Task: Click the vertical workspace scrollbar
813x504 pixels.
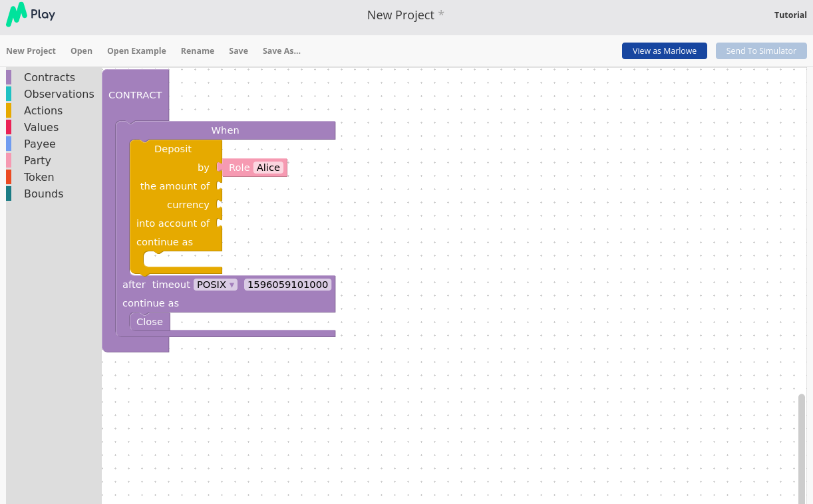Action: tap(801, 448)
